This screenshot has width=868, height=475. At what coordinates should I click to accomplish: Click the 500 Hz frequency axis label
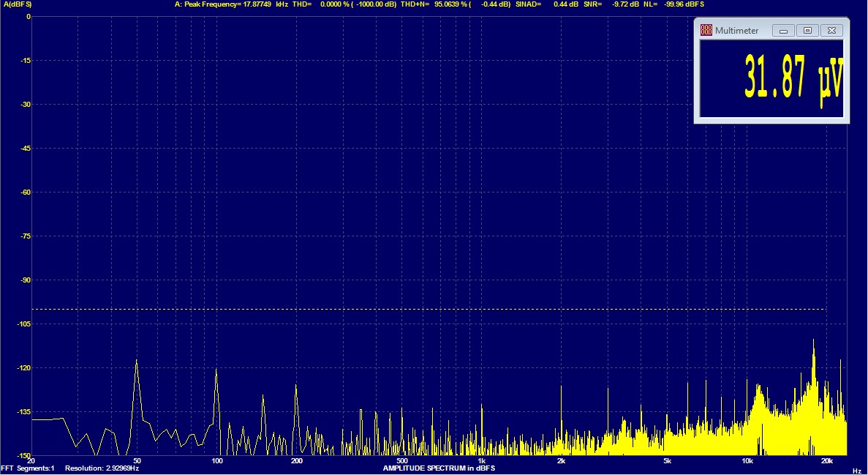coord(402,461)
